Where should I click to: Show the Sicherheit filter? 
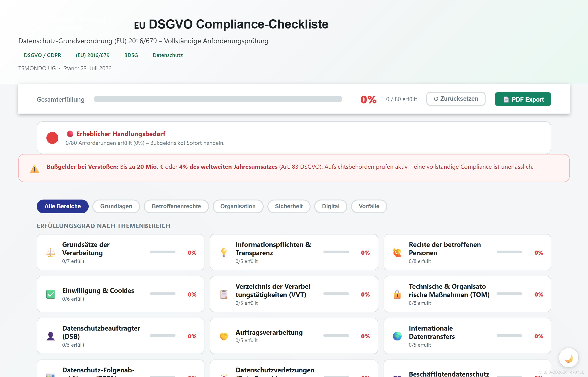tap(289, 206)
